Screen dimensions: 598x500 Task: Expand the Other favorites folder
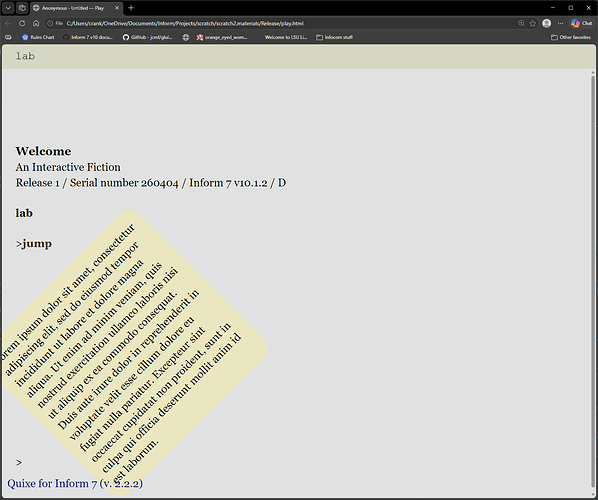(571, 37)
